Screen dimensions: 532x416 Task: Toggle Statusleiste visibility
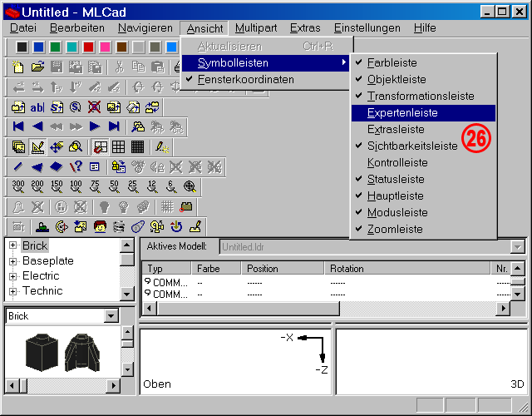[x=423, y=180]
